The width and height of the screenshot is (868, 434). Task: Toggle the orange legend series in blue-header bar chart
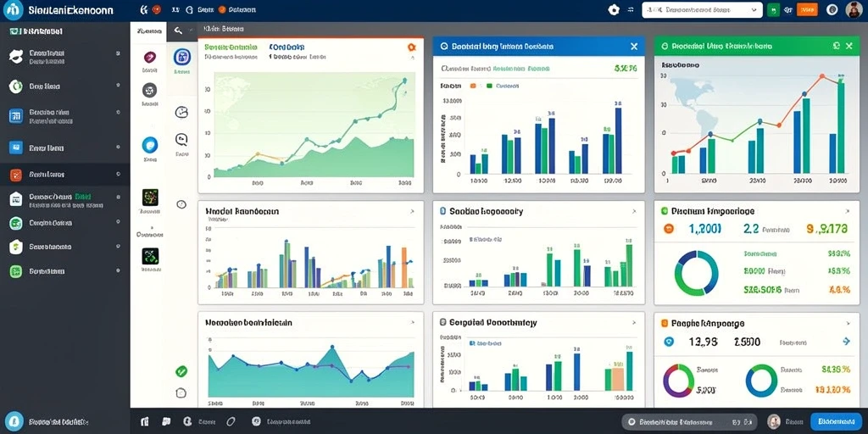pyautogui.click(x=473, y=86)
